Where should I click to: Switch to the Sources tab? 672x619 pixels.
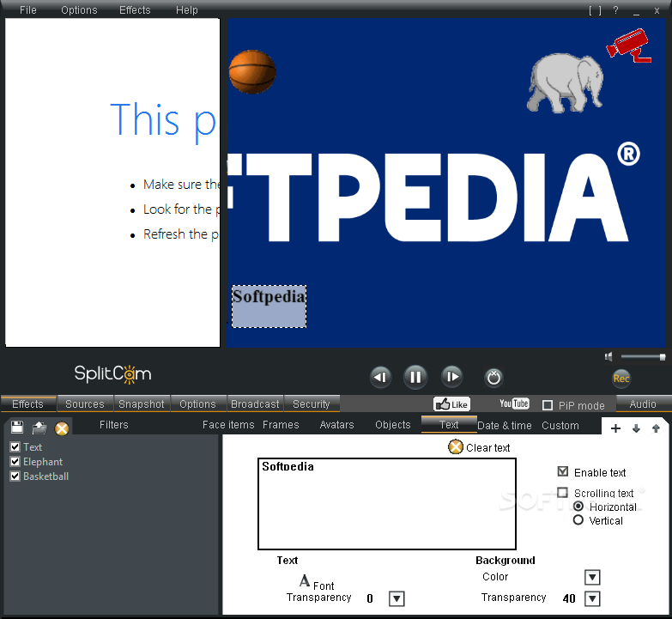pos(85,404)
